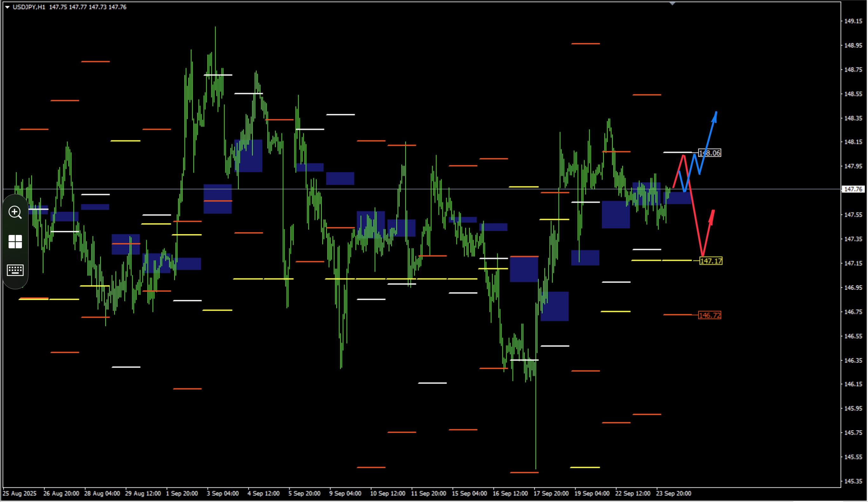Image resolution: width=868 pixels, height=502 pixels.
Task: Click the 19 Sep 04:00 time label
Action: point(592,493)
